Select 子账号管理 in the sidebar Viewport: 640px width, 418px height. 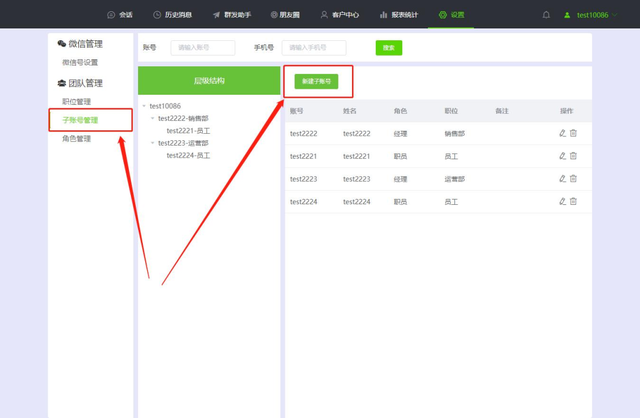point(80,120)
